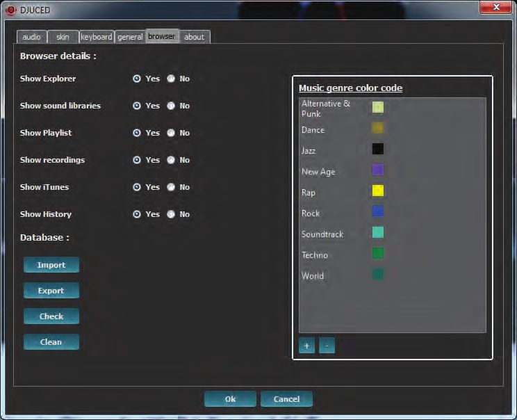
Task: Select the New Age genre label
Action: pos(318,172)
